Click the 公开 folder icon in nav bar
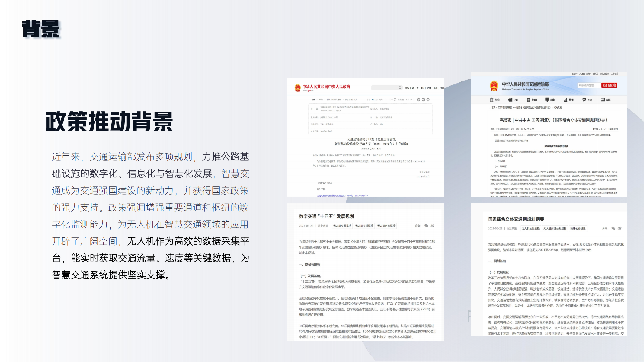This screenshot has height=362, width=644. tap(510, 100)
